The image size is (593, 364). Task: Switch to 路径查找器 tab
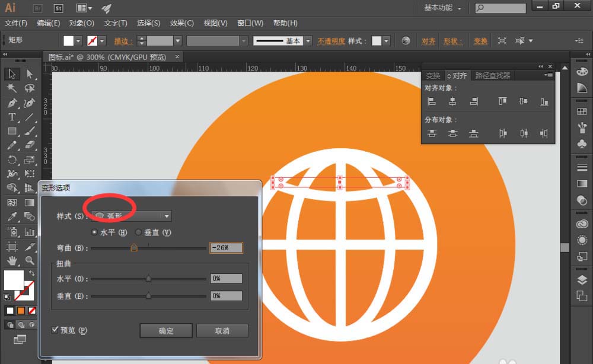click(492, 76)
